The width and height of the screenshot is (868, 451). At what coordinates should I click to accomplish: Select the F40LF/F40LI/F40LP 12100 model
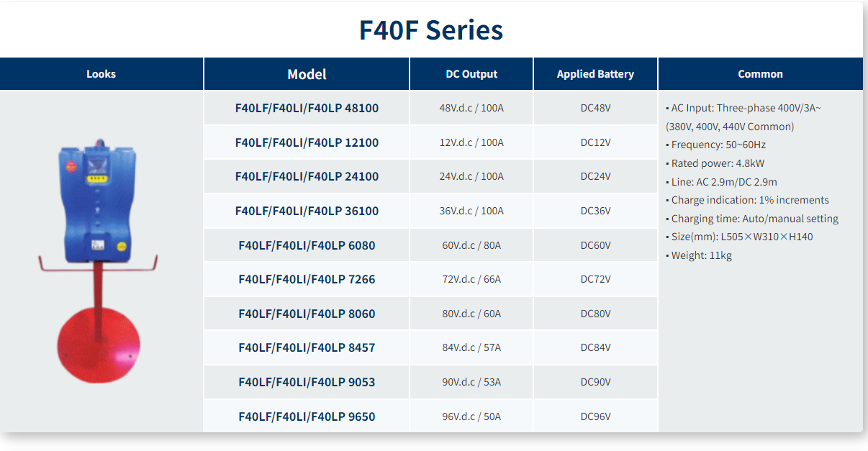(x=307, y=142)
